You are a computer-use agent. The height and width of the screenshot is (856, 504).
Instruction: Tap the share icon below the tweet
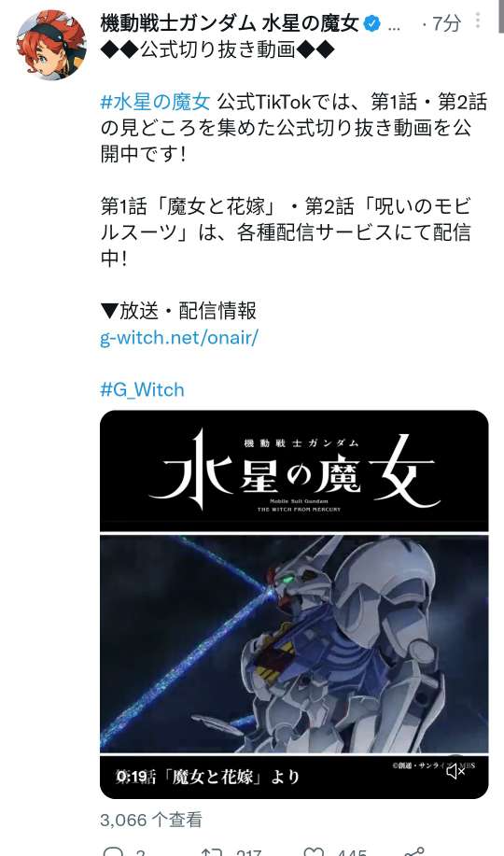[x=415, y=850]
